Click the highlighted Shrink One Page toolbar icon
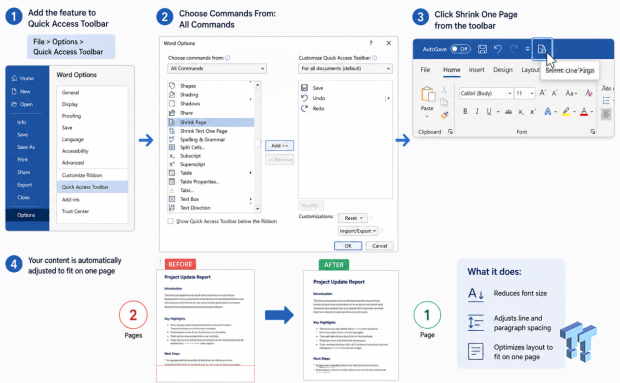Screen dimensions: 620x383 pos(542,49)
